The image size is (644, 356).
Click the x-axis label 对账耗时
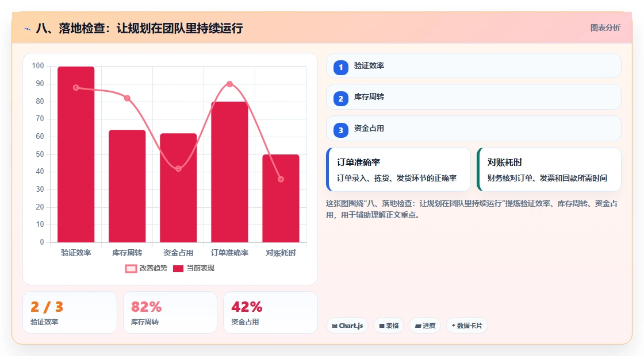pos(281,253)
